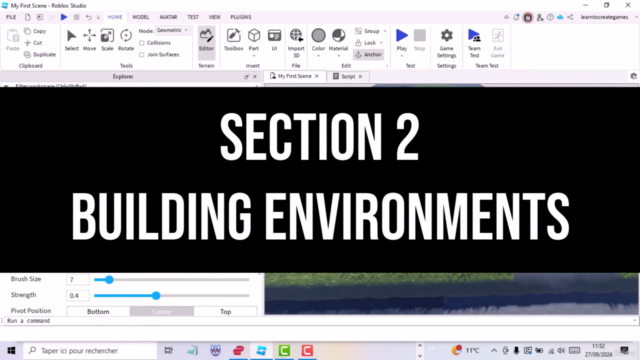Viewport: 640px width, 360px height.
Task: Select Center pivot position
Action: [x=162, y=311]
